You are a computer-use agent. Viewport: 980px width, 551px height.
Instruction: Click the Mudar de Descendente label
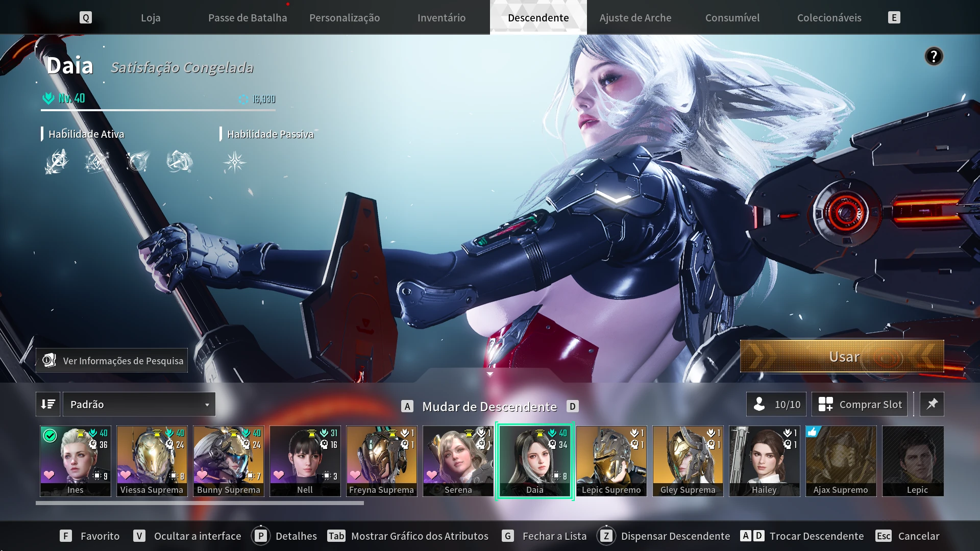(489, 407)
